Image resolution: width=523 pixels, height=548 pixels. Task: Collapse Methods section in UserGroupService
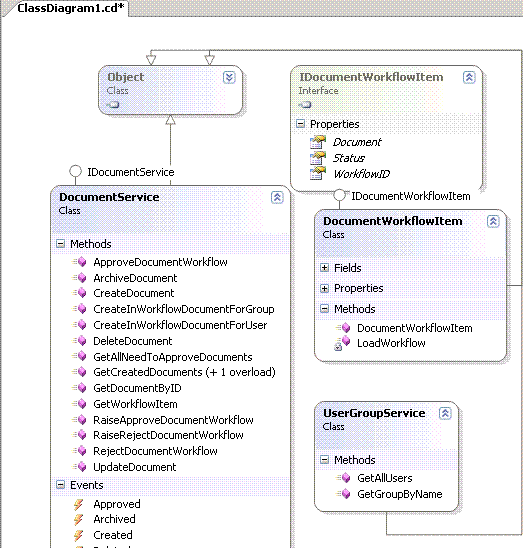(x=324, y=460)
